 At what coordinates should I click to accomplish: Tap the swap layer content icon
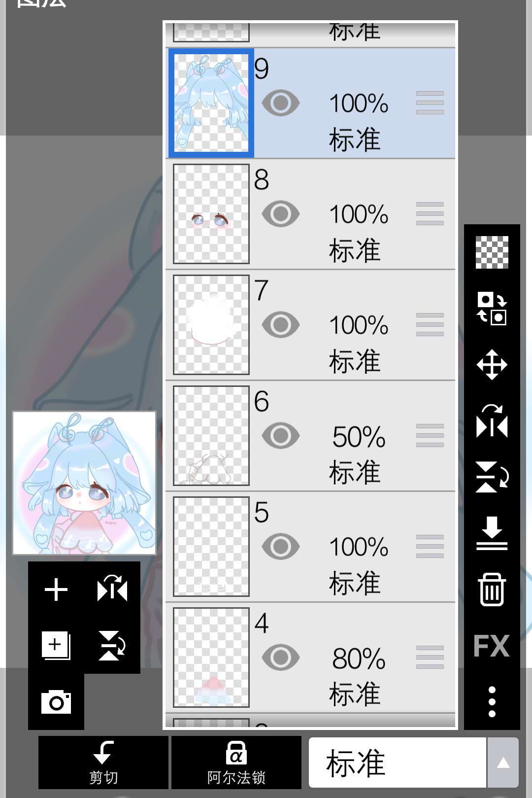492,309
